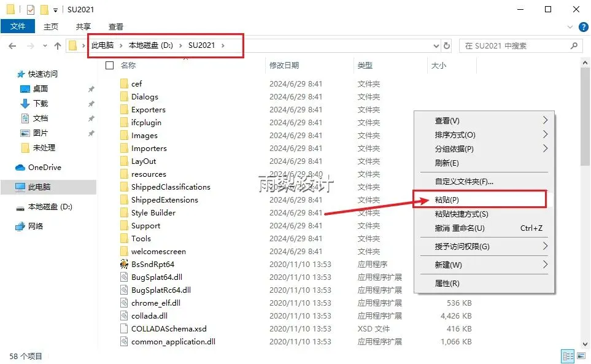Screen dimensions: 591x364
Task: Select the collada.dll file name
Action: (149, 316)
